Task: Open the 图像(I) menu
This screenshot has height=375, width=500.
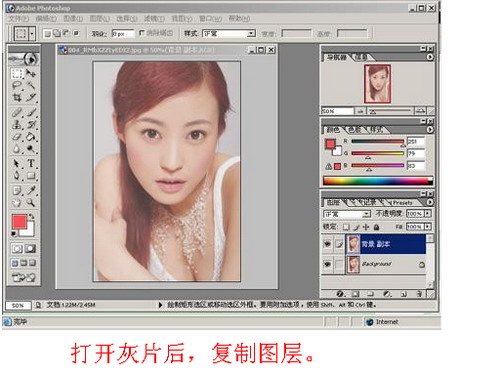Action: 73,18
